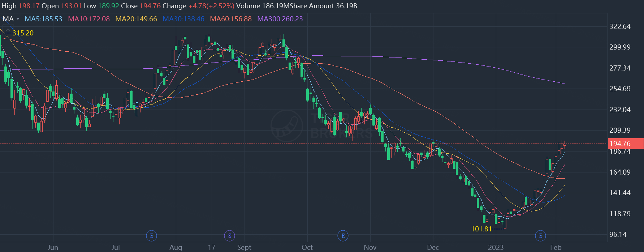644x252 pixels.
Task: Click the 2023 date label on the time axis
Action: point(496,247)
